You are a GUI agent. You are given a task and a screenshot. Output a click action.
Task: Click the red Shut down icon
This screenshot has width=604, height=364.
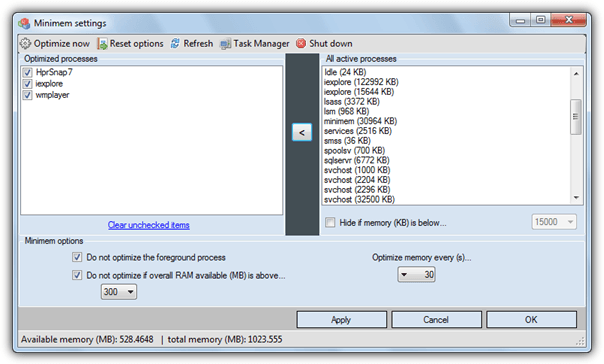301,44
